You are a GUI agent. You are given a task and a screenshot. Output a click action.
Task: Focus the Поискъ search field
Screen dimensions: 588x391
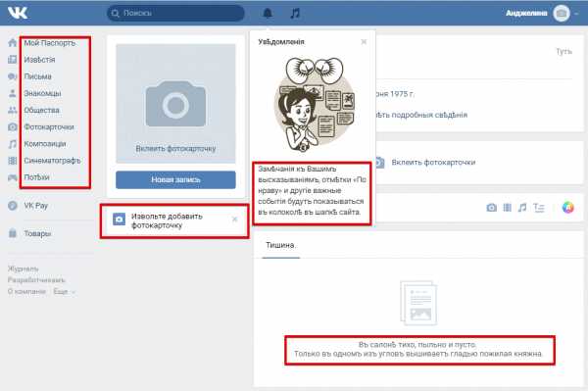175,13
